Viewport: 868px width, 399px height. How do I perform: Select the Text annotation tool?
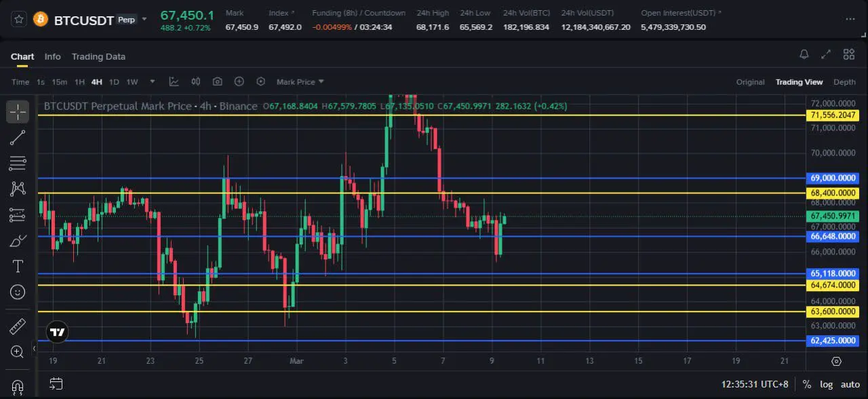[x=18, y=267]
